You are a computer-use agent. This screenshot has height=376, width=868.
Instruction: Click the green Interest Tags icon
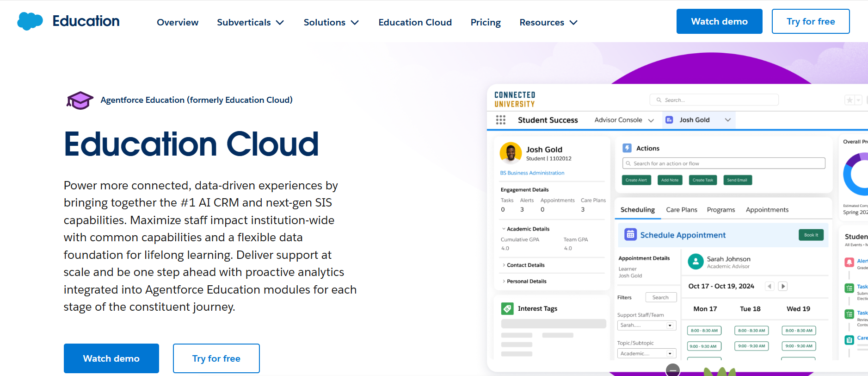(x=507, y=308)
